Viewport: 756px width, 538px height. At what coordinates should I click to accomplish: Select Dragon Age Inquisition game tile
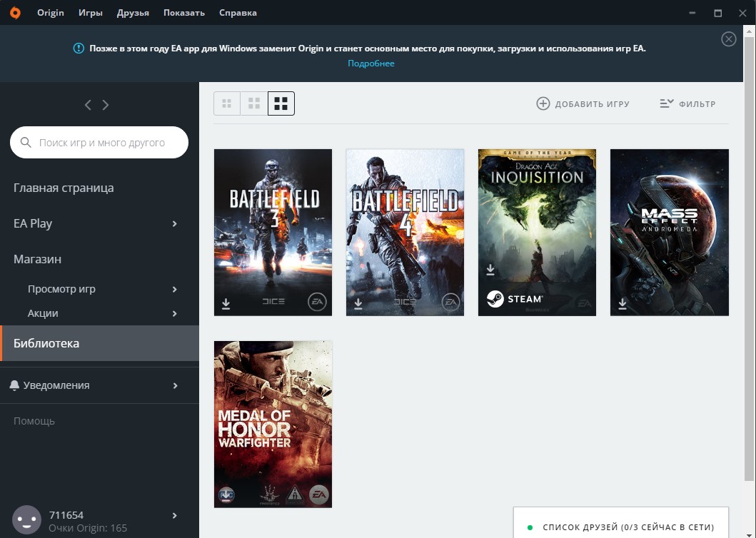pyautogui.click(x=537, y=233)
